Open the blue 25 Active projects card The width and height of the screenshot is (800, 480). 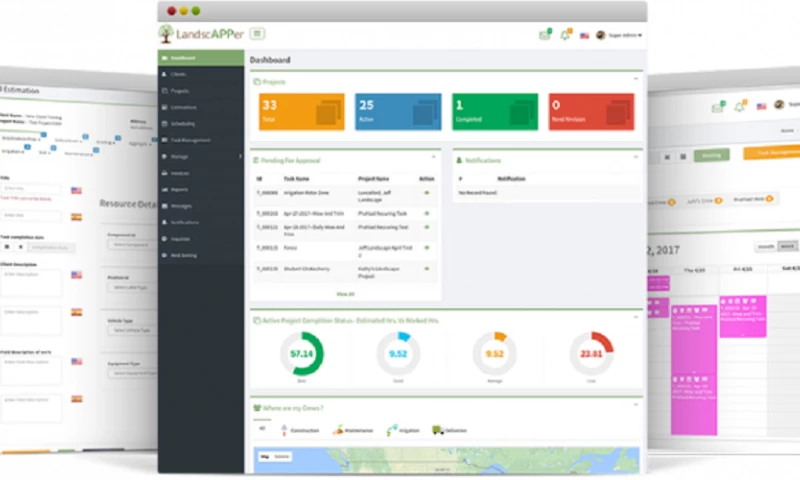[x=398, y=112]
